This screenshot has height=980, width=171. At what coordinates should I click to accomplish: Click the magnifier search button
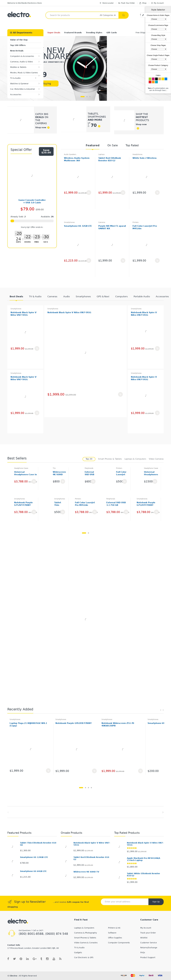coord(123,15)
